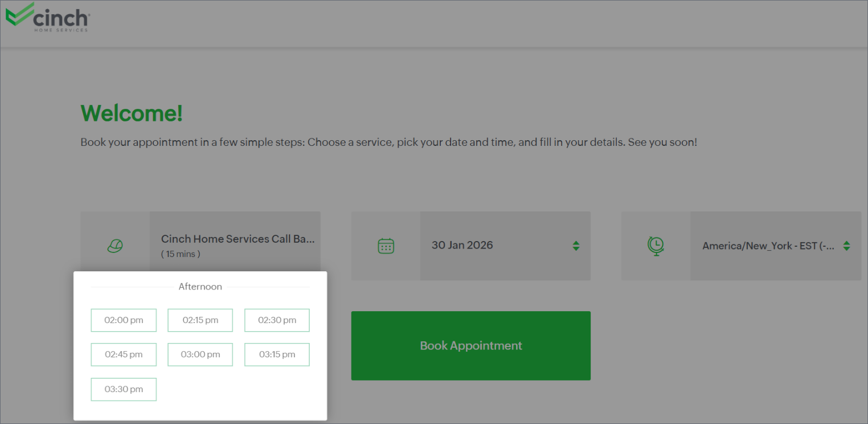Click the Welcome! heading
The height and width of the screenshot is (424, 868).
[x=132, y=113]
